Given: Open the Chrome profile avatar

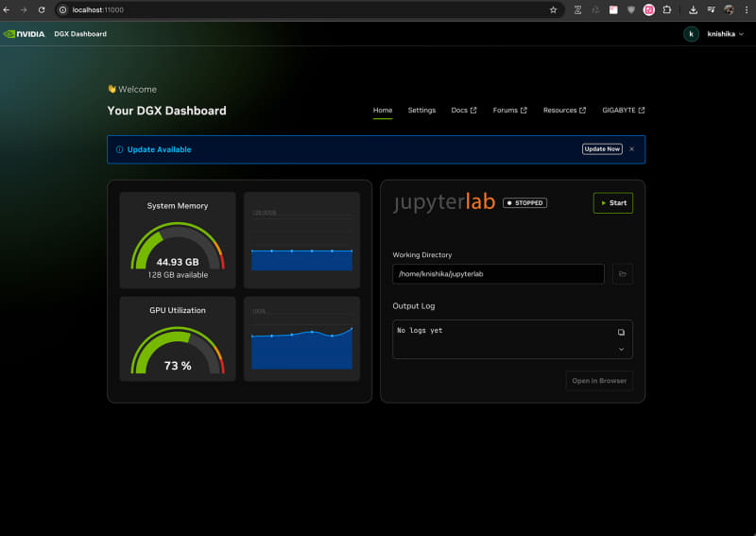Looking at the screenshot, I should [x=729, y=9].
